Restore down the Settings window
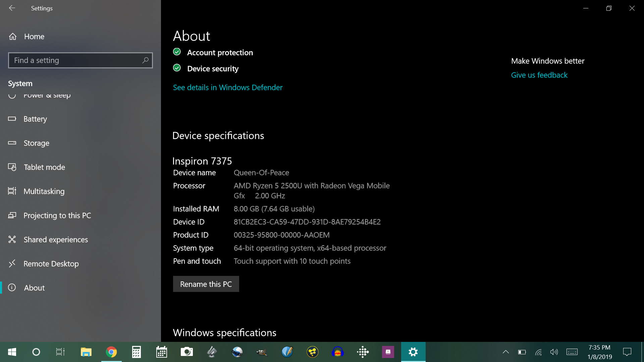This screenshot has width=644, height=362. click(609, 8)
